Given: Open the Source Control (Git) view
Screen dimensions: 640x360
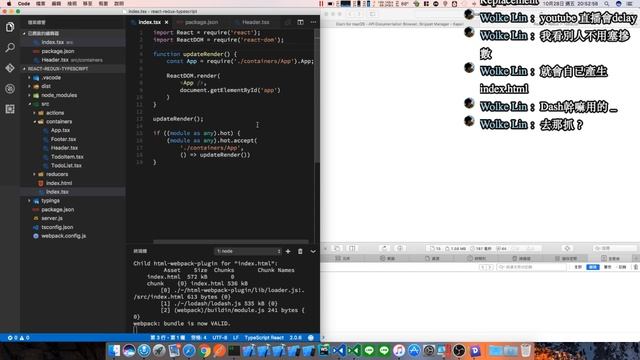Looking at the screenshot, I should (10, 68).
